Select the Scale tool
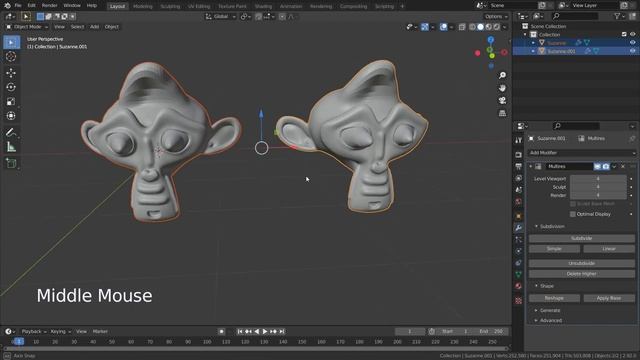 [x=11, y=101]
